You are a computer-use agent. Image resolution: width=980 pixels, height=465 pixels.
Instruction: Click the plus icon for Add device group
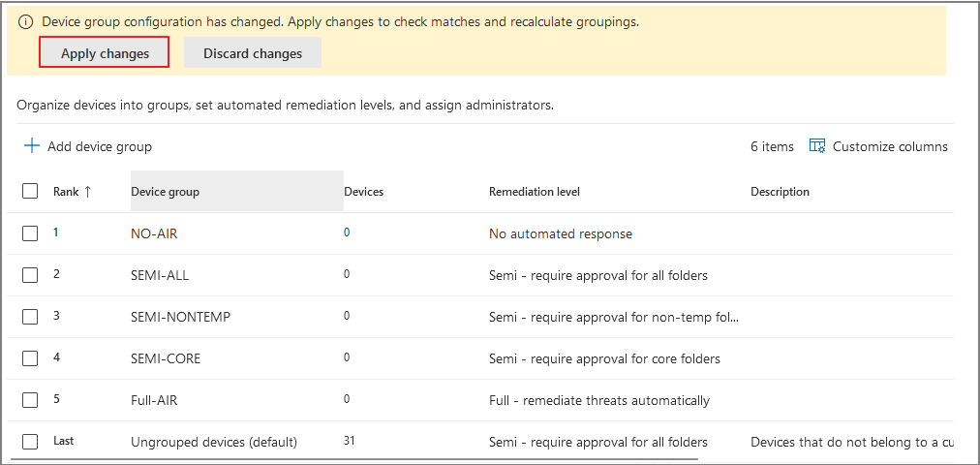(x=32, y=146)
